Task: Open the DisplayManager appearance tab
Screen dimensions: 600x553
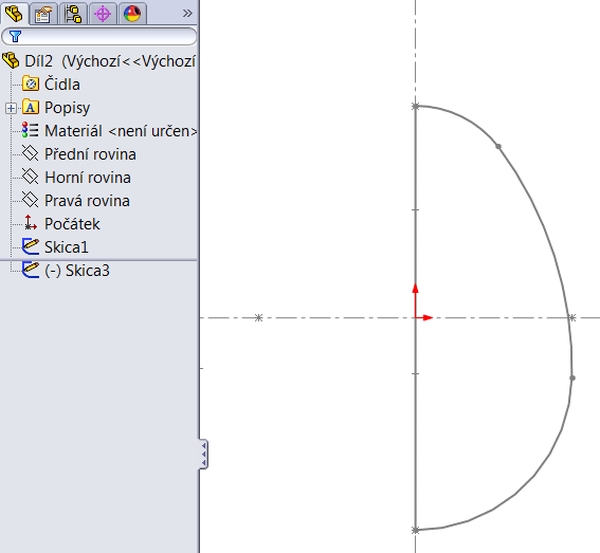Action: pos(131,13)
